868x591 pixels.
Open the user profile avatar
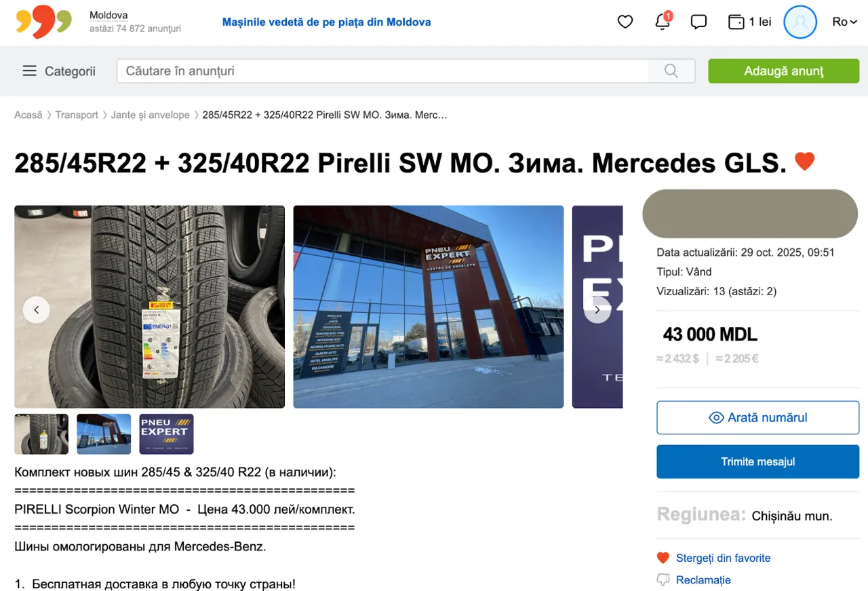800,22
